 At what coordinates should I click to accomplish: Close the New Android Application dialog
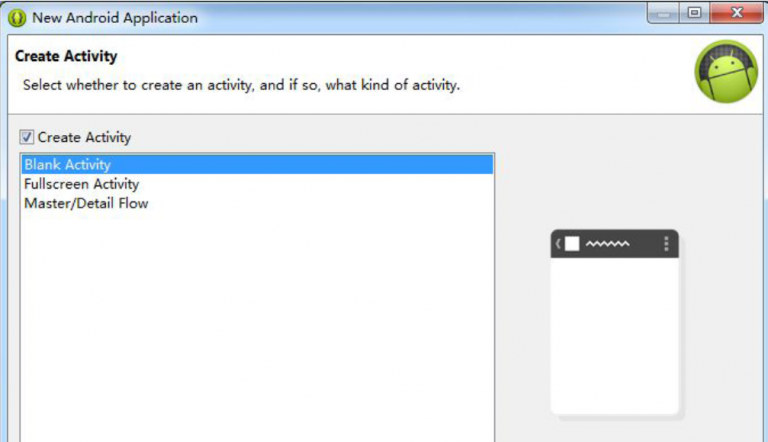(x=736, y=13)
